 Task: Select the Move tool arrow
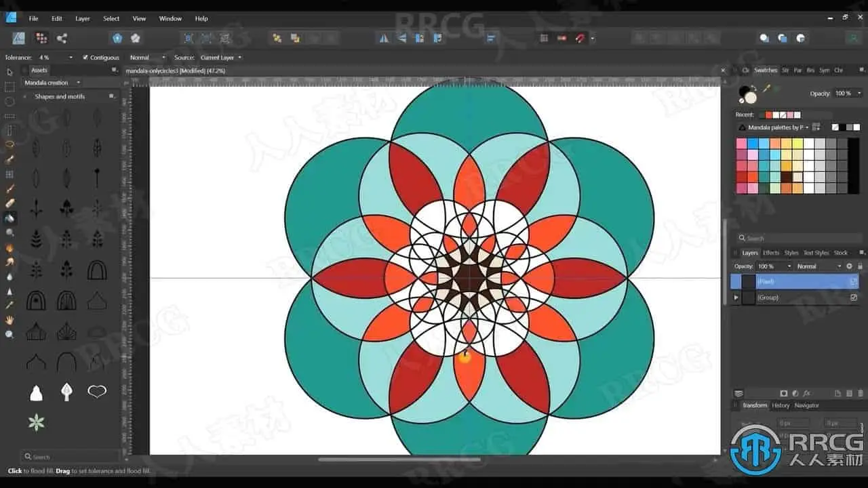[x=9, y=72]
